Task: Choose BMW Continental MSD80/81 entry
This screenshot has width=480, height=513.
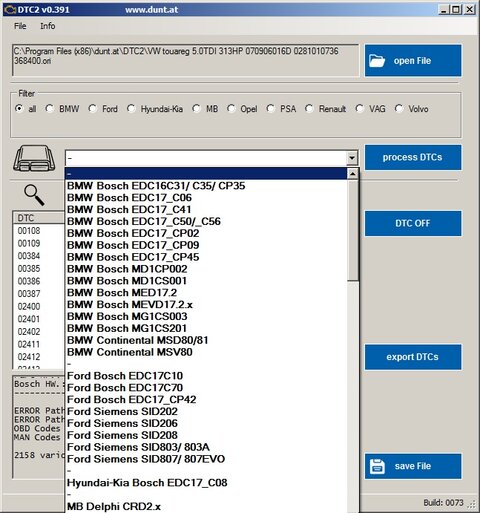Action: [206, 340]
